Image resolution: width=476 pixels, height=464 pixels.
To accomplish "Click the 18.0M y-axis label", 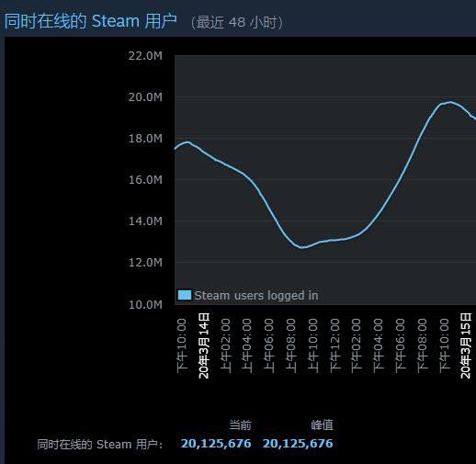I will point(145,139).
